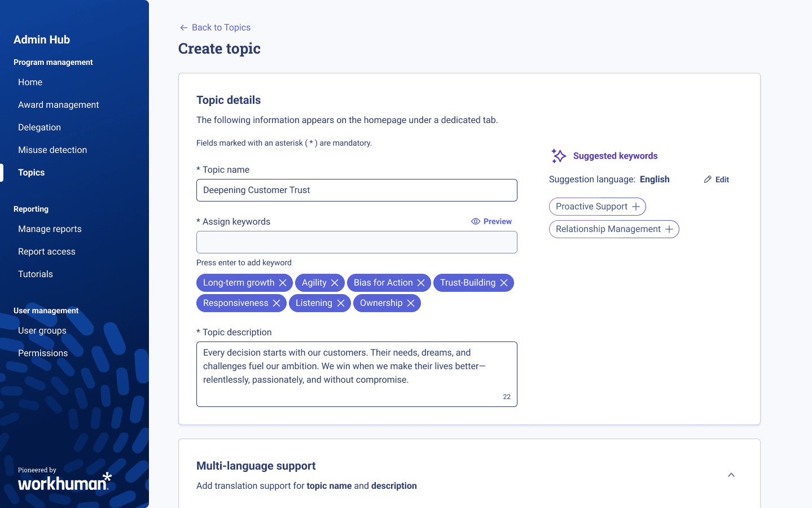Click the Workhuman logo in the sidebar
This screenshot has width=812, height=508.
[x=64, y=481]
